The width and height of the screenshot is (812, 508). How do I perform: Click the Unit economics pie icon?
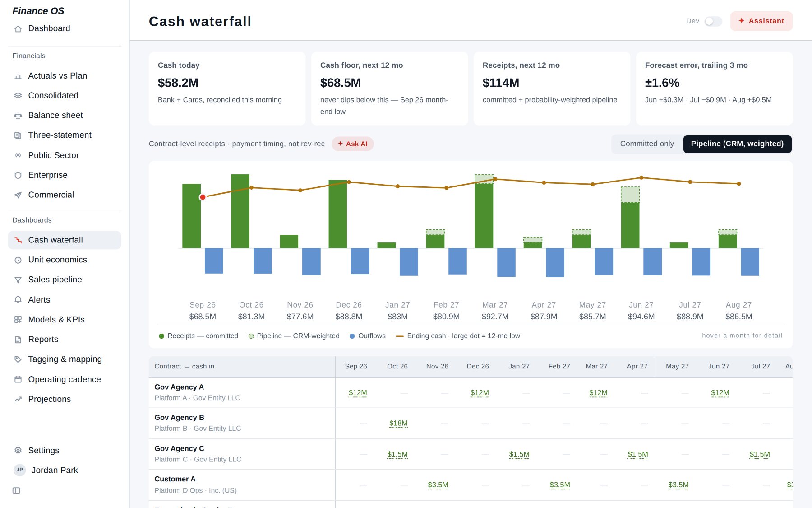point(18,260)
